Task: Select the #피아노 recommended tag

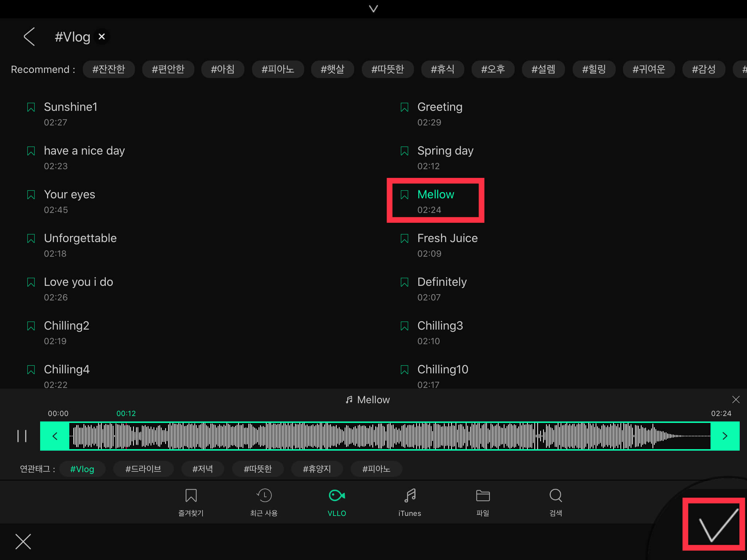Action: pyautogui.click(x=278, y=69)
